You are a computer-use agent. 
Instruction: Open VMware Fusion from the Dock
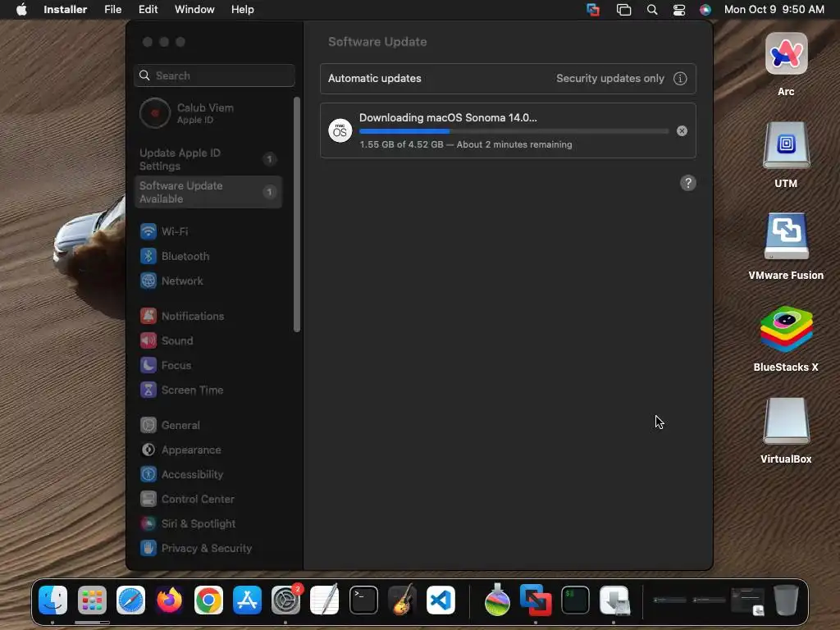tap(536, 600)
